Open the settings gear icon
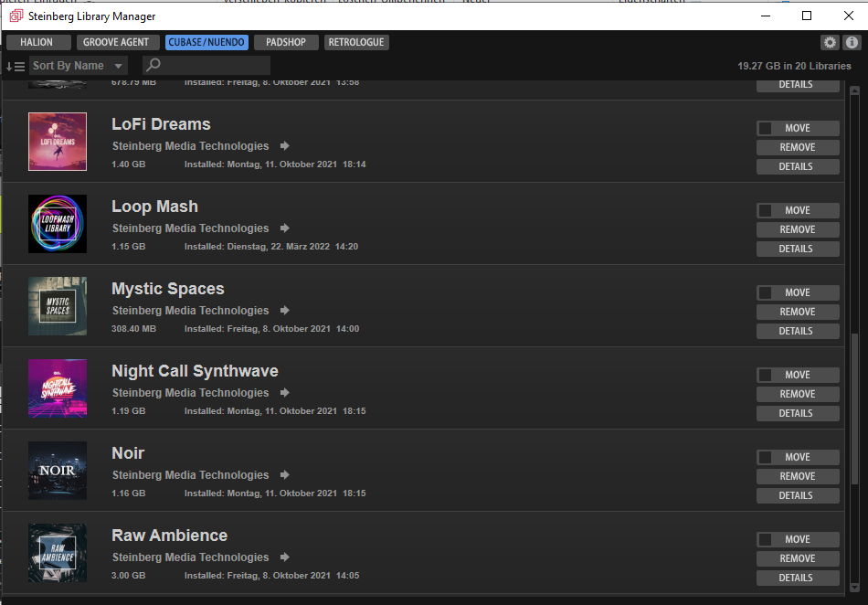The image size is (868, 605). (x=830, y=42)
